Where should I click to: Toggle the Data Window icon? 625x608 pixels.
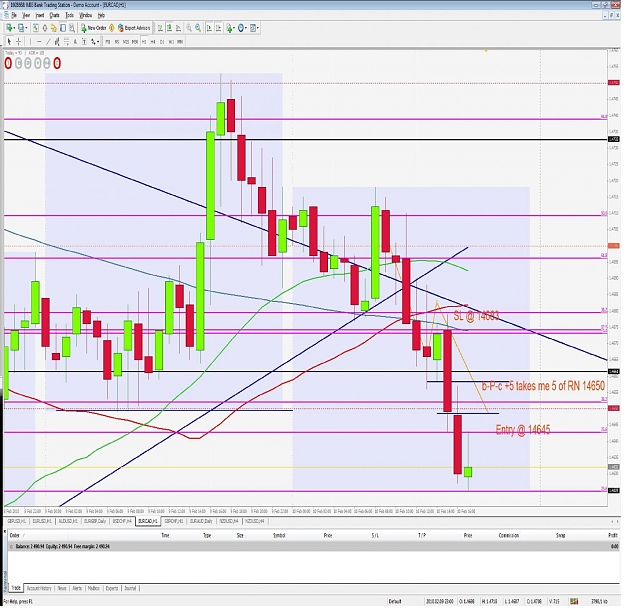(45, 28)
